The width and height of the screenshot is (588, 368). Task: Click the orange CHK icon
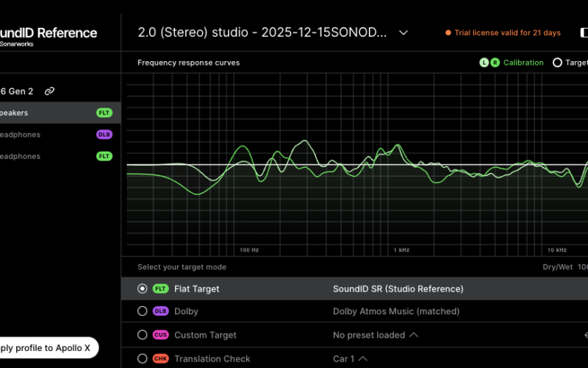coord(160,358)
